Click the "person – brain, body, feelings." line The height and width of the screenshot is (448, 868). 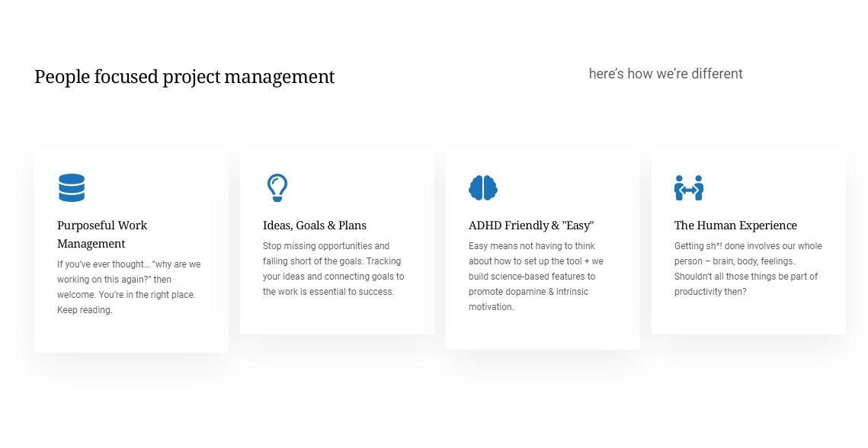click(735, 261)
